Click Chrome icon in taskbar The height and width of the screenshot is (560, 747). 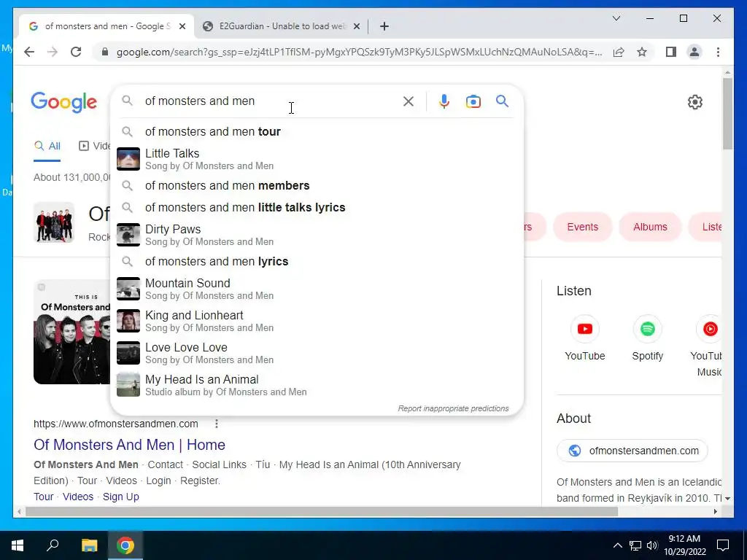pos(125,545)
